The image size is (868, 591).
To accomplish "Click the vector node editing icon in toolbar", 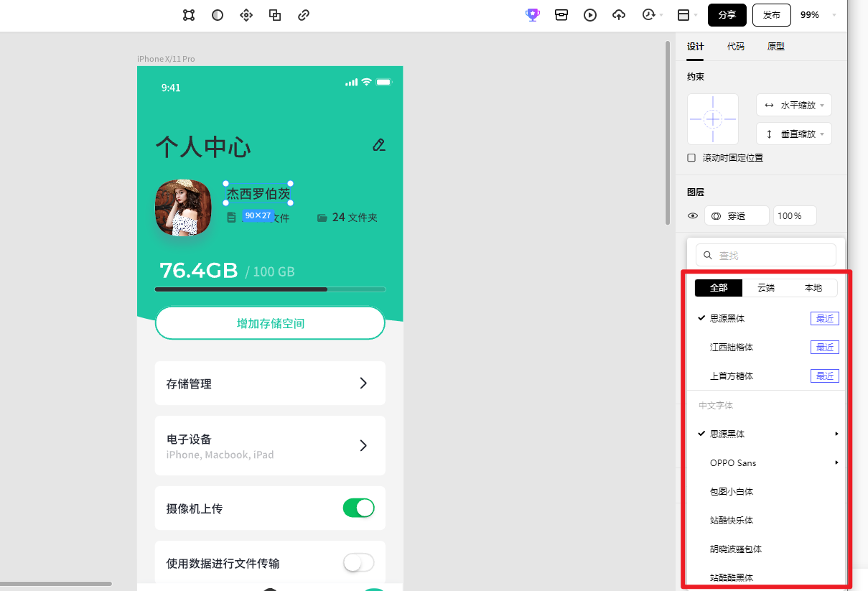I will 189,15.
